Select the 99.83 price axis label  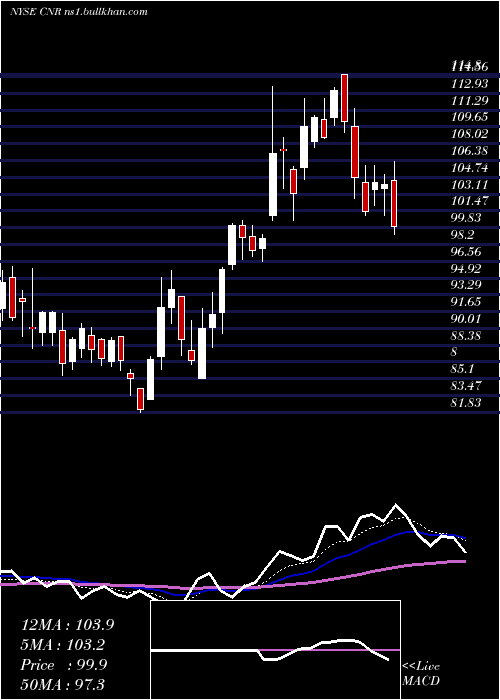coord(466,218)
